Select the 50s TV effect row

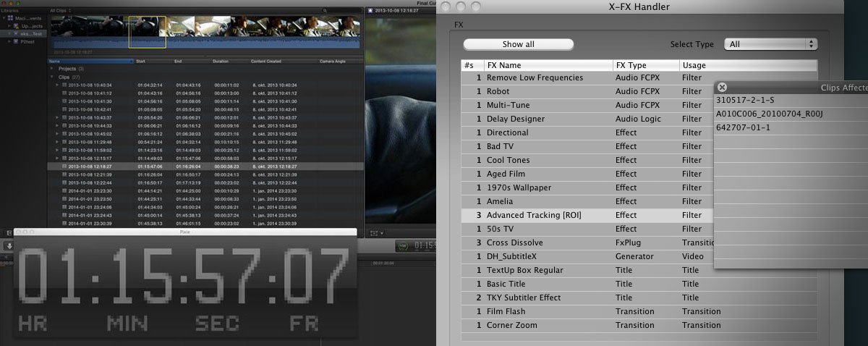(639, 229)
